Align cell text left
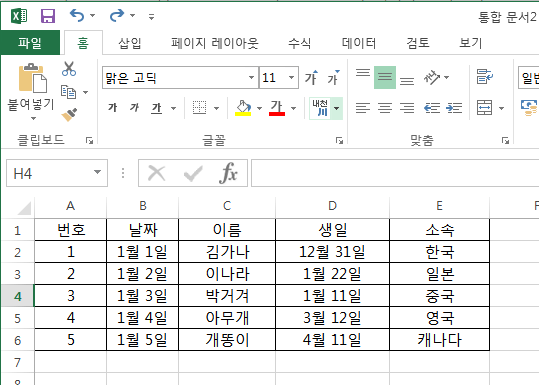 (363, 108)
